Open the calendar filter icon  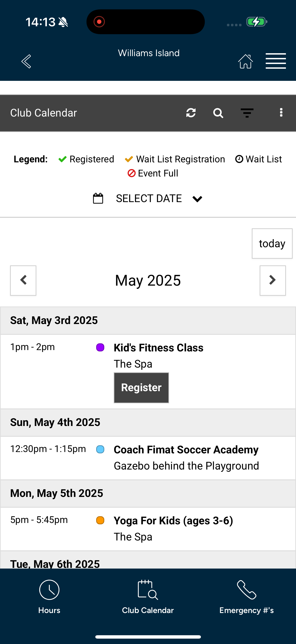coord(247,113)
